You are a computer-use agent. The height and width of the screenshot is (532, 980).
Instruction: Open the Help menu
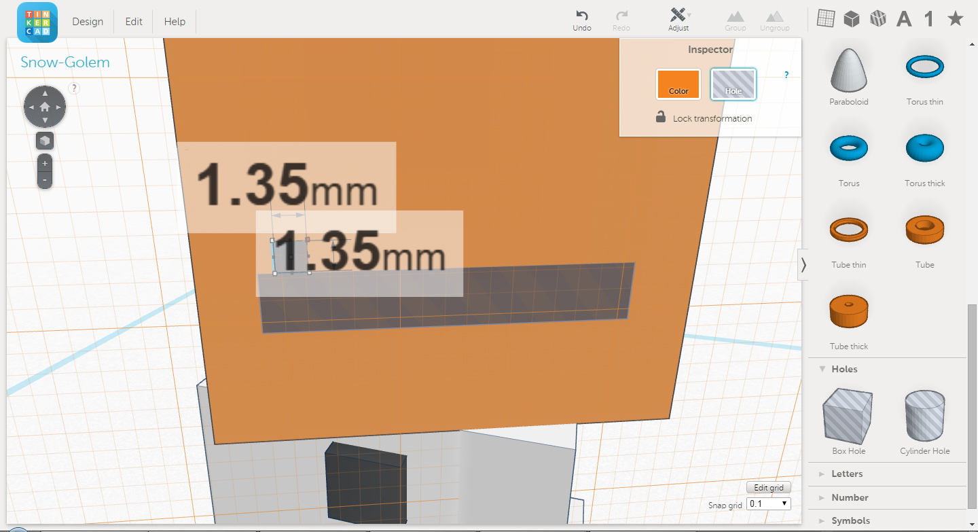(175, 22)
